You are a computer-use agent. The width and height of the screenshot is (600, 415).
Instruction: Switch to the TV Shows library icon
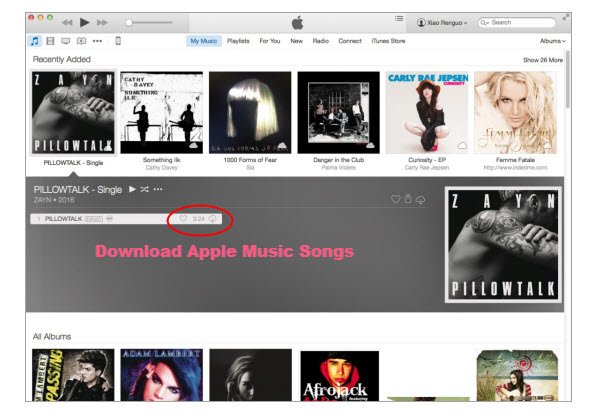[x=65, y=41]
